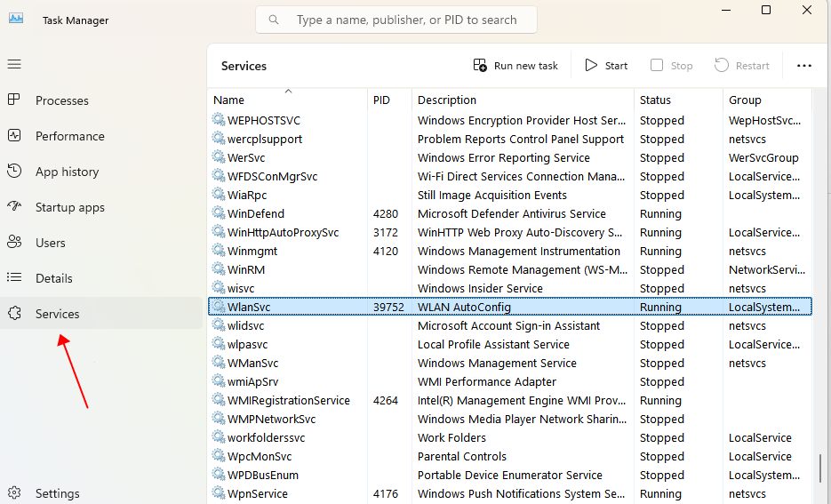
Task: Select WFDSConMgrSvc service
Action: [510, 177]
